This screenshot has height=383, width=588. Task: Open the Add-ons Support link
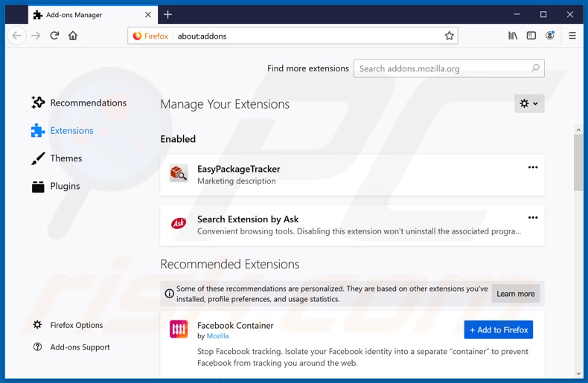tap(71, 347)
